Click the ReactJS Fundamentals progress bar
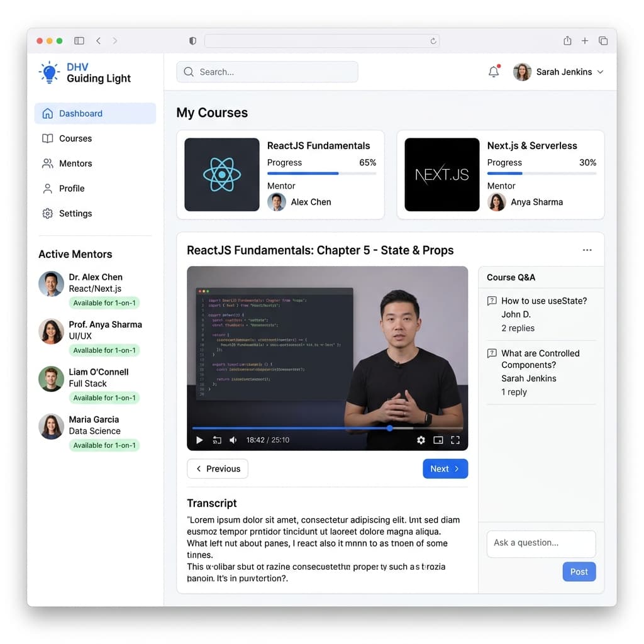Screen dimensions: 644x644 pyautogui.click(x=321, y=174)
